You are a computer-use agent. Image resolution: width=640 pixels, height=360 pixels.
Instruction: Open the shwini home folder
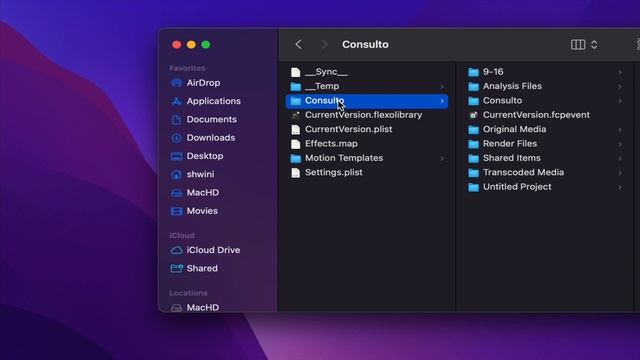point(192,174)
